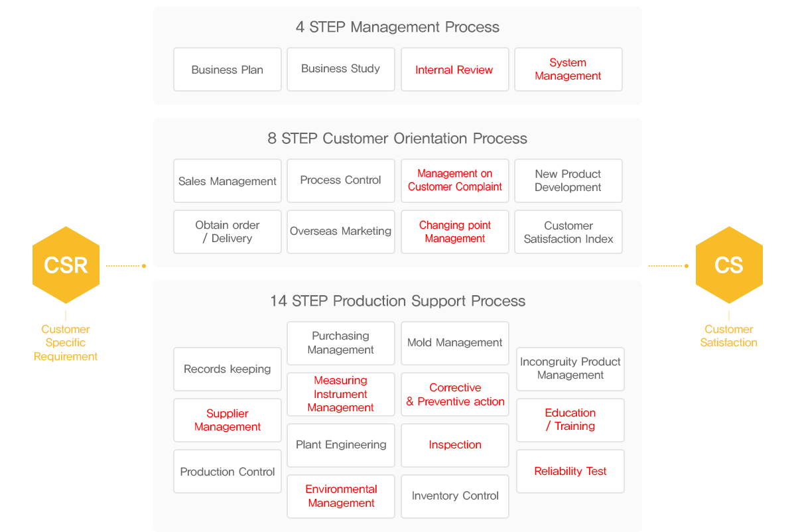This screenshot has width=796, height=532.
Task: Click Obtain order / Delivery box
Action: (228, 232)
